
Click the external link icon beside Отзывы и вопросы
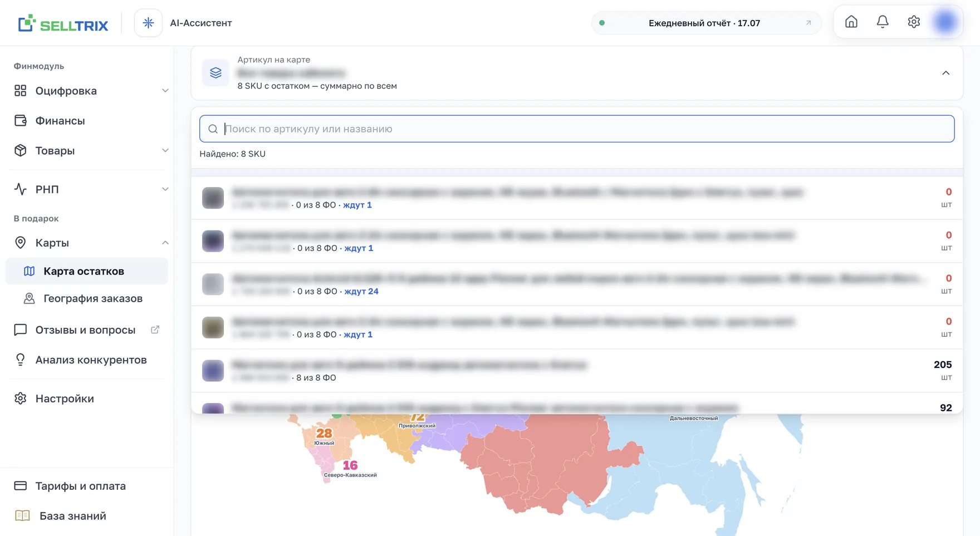pos(155,330)
